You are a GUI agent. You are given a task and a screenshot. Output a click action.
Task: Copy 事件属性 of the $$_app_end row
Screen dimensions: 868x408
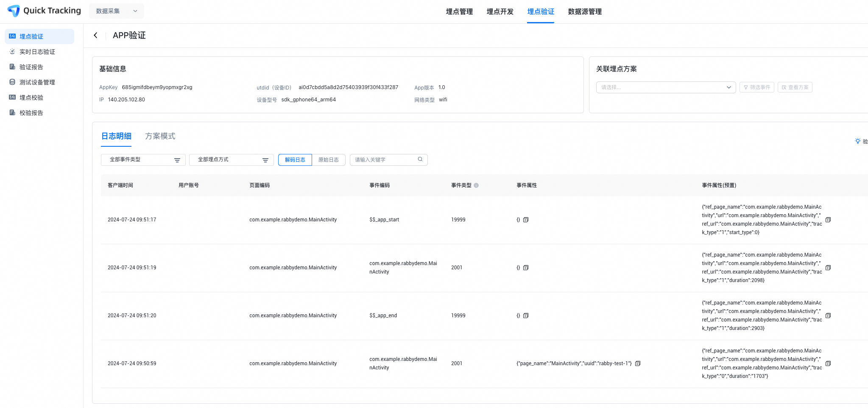pyautogui.click(x=526, y=316)
